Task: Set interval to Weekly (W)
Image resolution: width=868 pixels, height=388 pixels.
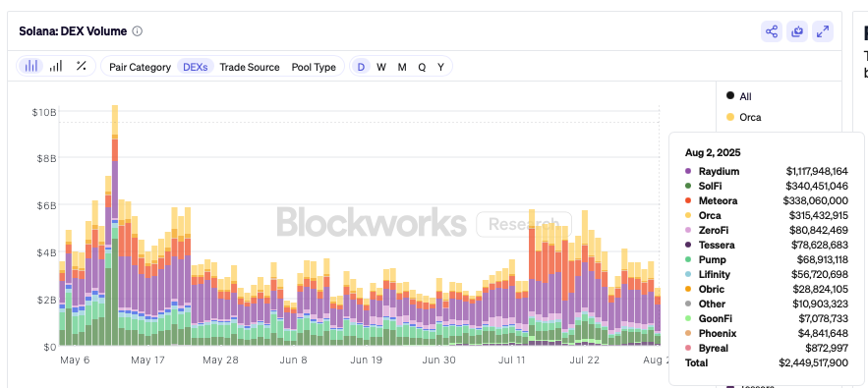Action: 381,67
